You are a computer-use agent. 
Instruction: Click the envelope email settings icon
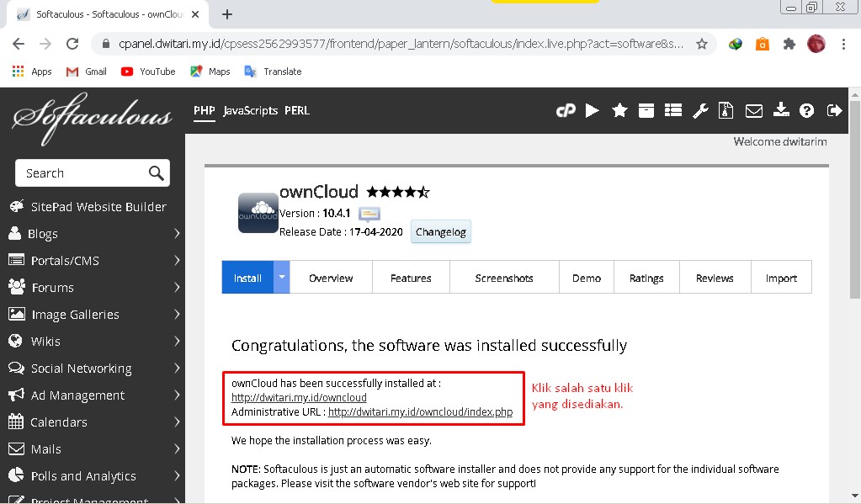(753, 110)
